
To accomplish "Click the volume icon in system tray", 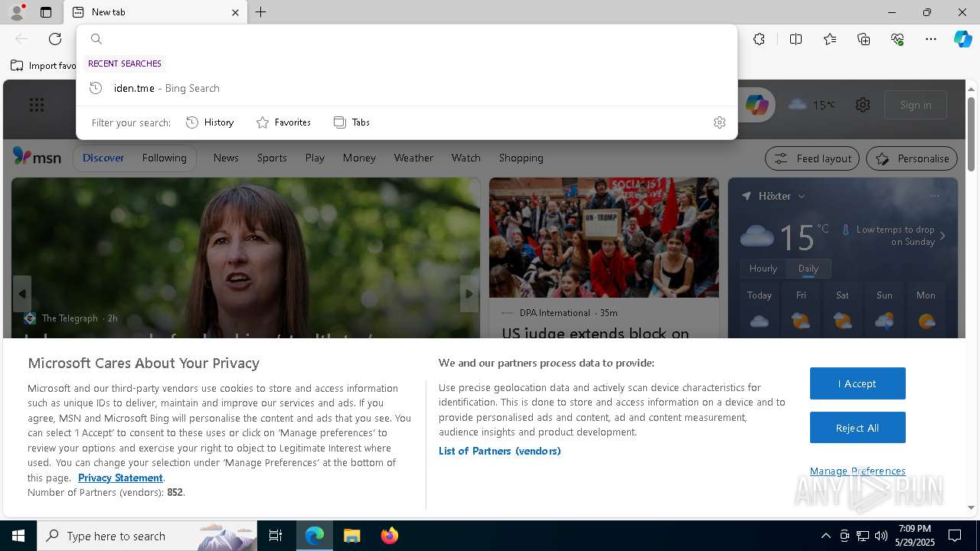I will pos(880,536).
